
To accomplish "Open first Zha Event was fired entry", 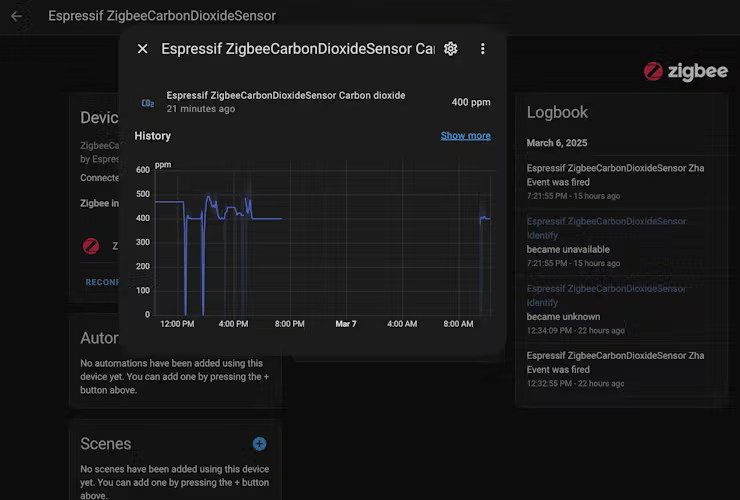I will point(615,175).
